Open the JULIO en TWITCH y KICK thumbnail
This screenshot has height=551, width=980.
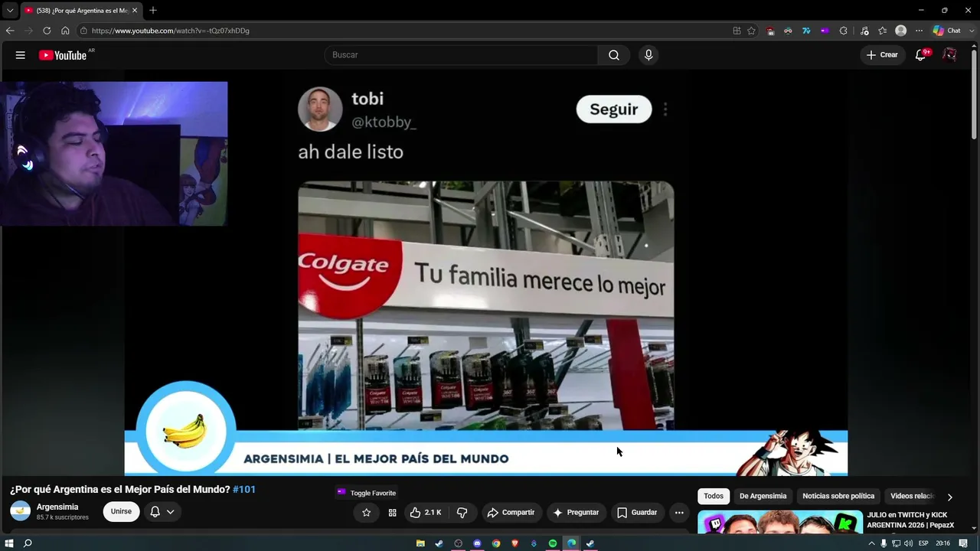coord(780,522)
